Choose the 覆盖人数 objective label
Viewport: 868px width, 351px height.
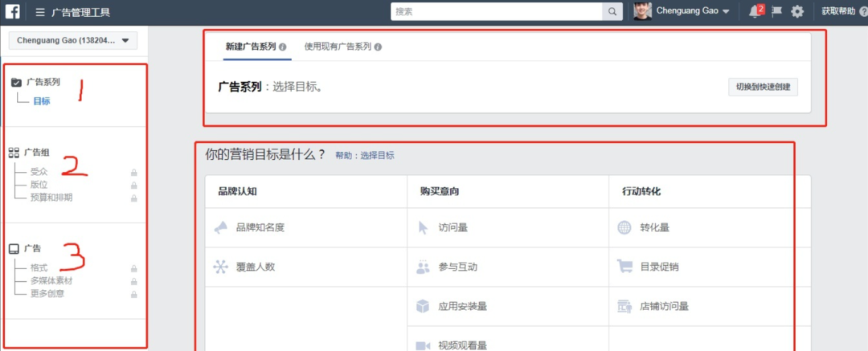tap(256, 267)
